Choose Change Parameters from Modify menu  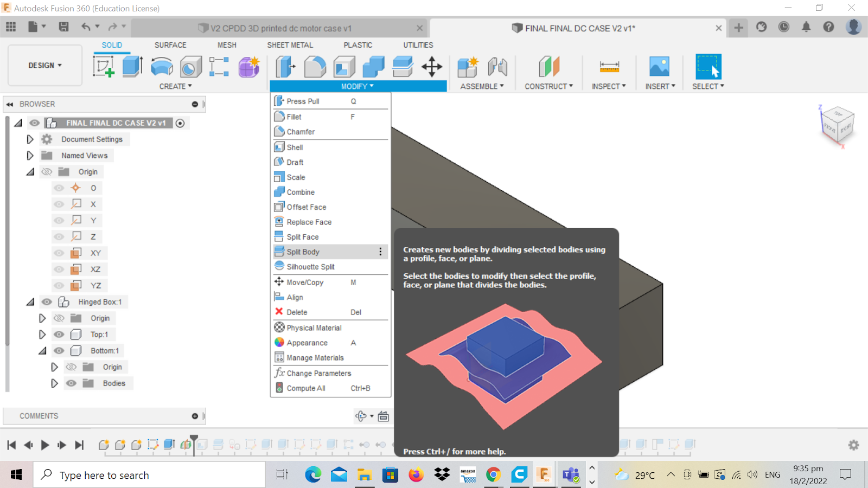tap(330, 373)
